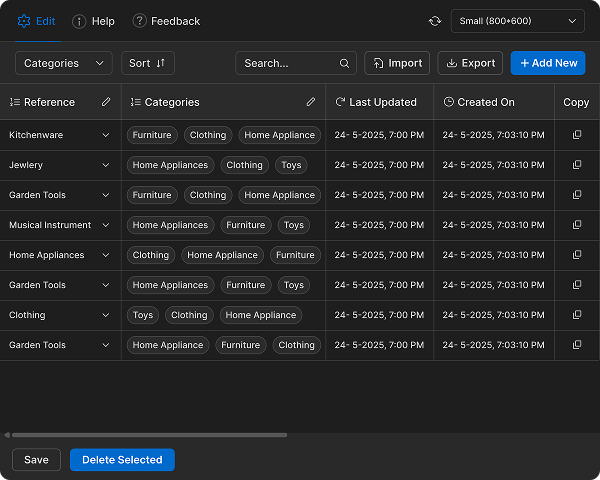
Task: Expand the Musical Instrument reference chevron
Action: (106, 225)
